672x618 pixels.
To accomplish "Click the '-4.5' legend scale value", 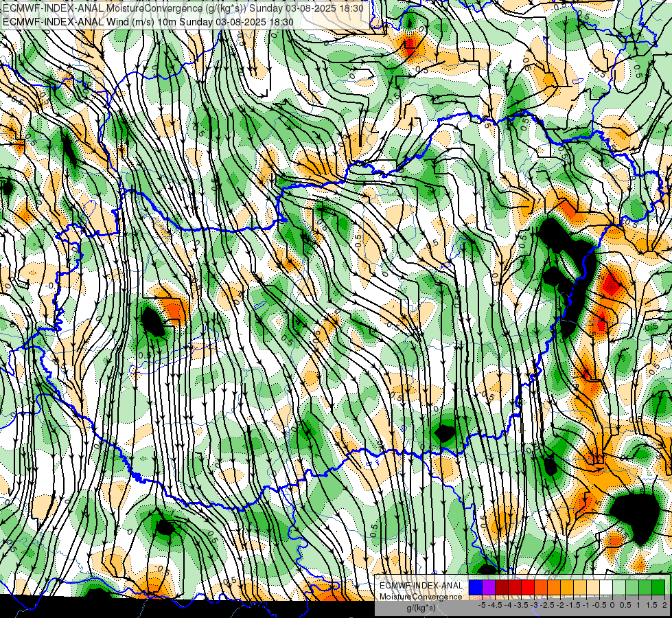I will (x=495, y=605).
